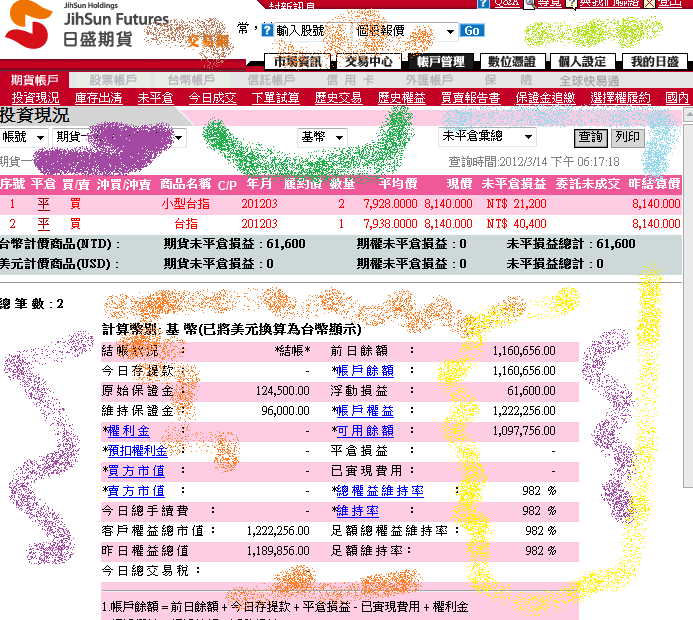Click the NT$ 40,400 unrealized profit value
Image resolution: width=693 pixels, height=620 pixels.
516,224
